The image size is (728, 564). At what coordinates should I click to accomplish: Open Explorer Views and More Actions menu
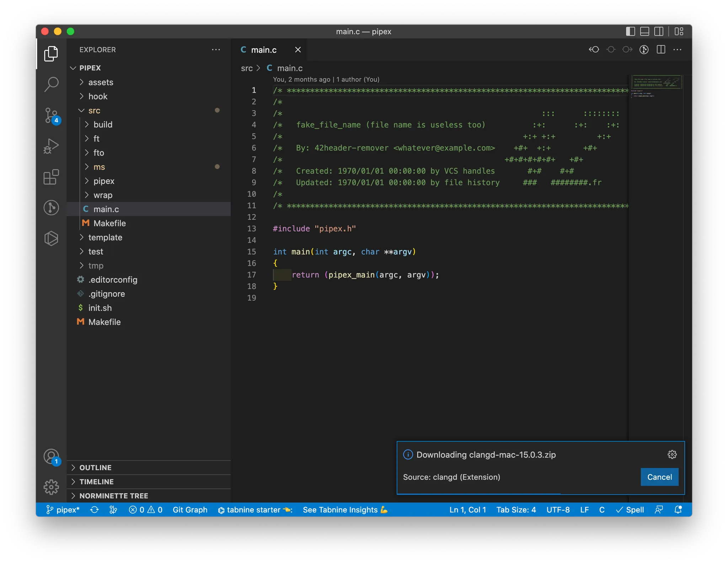tap(216, 50)
